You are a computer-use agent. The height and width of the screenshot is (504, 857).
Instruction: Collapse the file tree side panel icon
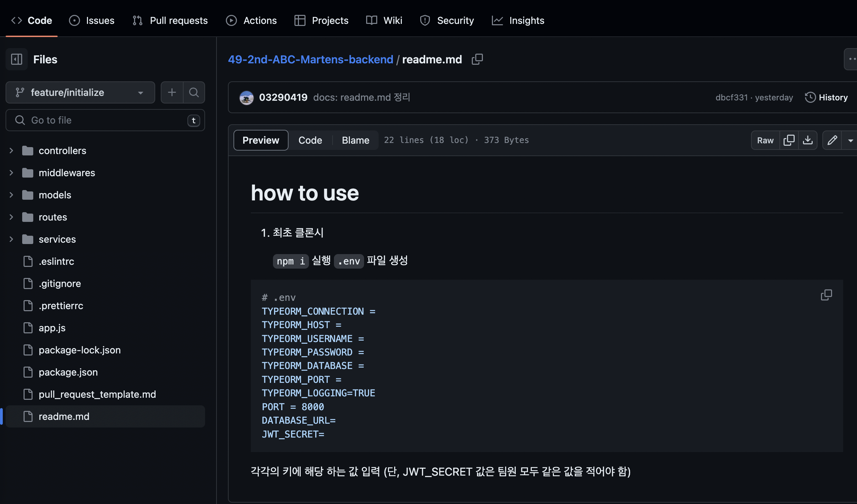pyautogui.click(x=17, y=59)
